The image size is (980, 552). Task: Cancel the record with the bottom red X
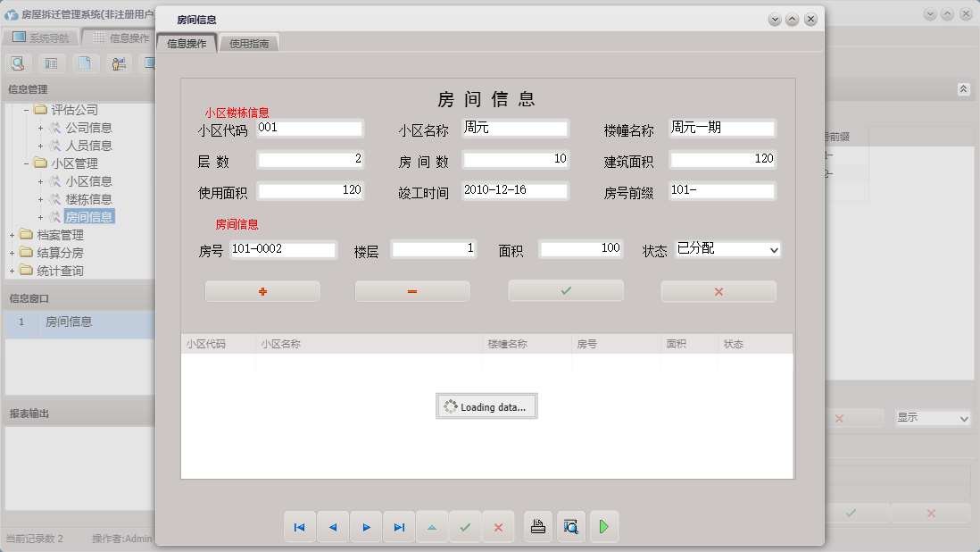tap(498, 526)
